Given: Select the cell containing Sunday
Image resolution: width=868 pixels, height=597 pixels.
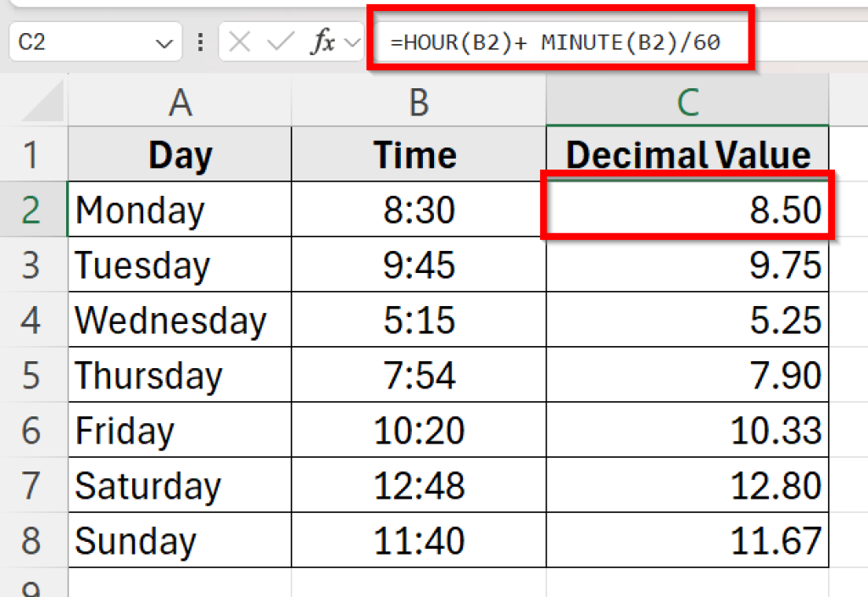Looking at the screenshot, I should pyautogui.click(x=178, y=541).
